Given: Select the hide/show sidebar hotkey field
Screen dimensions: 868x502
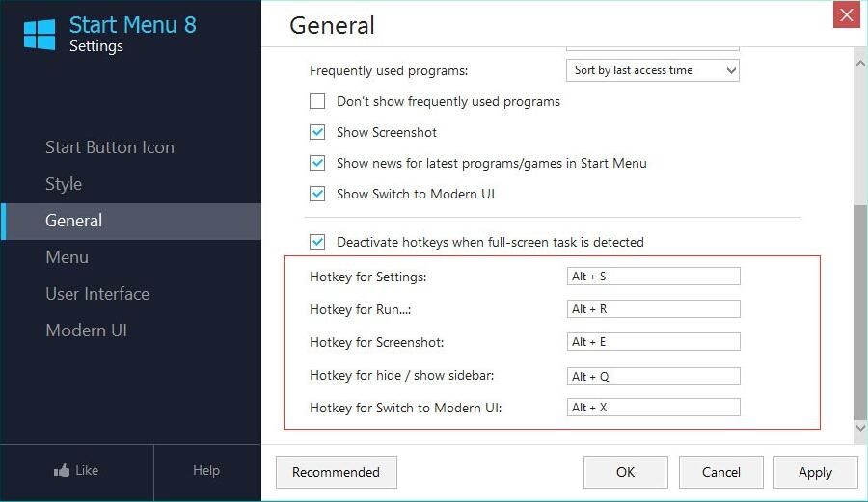Looking at the screenshot, I should (653, 376).
